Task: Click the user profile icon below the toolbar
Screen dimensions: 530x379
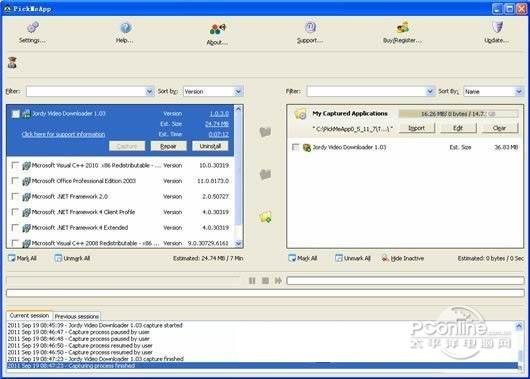Action: coord(13,63)
